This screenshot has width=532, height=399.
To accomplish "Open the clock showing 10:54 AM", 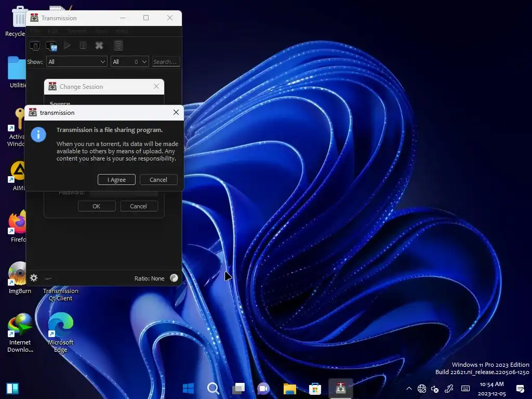I will (491, 389).
